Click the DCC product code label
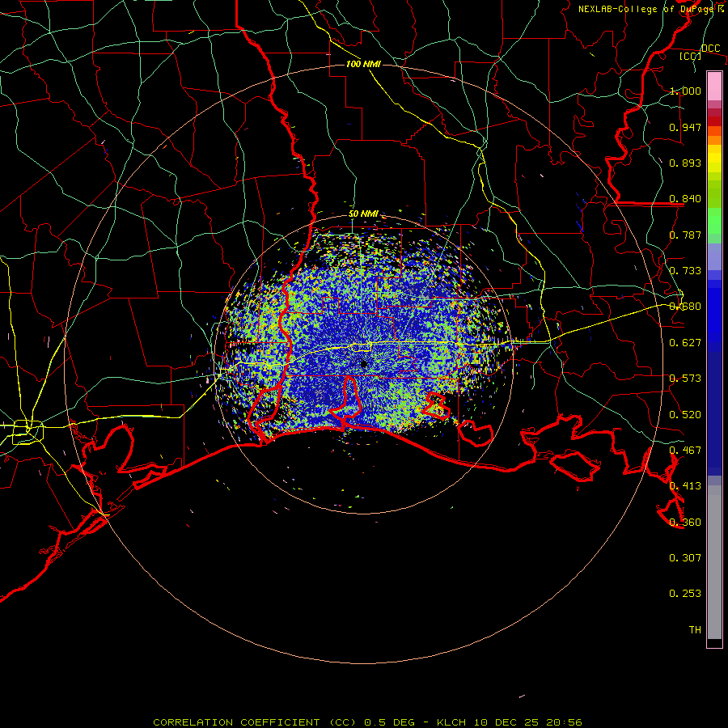Viewport: 728px width, 728px height. (x=710, y=49)
